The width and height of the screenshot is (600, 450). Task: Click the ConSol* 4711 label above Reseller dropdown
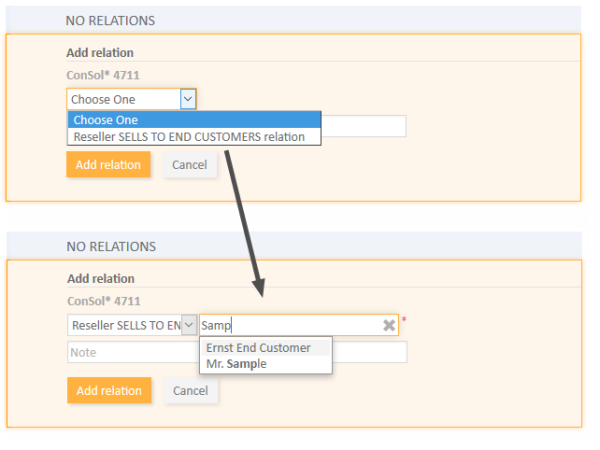(104, 301)
